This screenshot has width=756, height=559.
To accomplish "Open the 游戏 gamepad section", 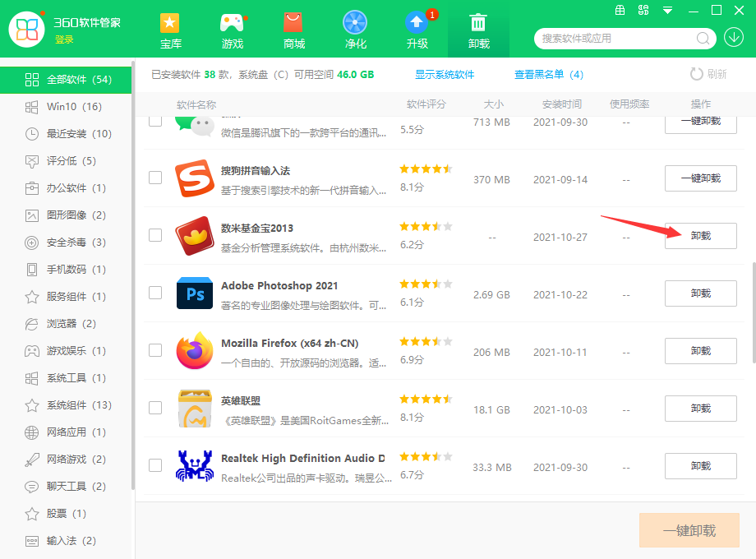I will [x=233, y=30].
